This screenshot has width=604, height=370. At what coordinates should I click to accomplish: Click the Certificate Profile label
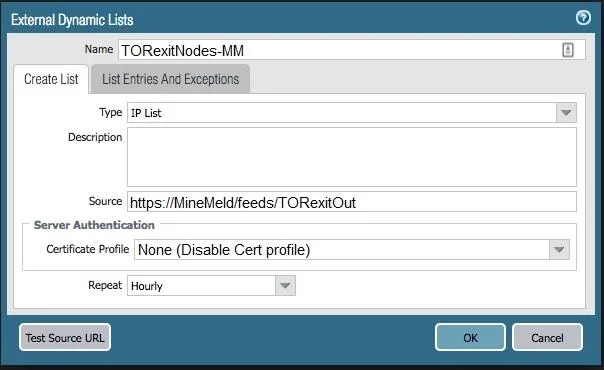(x=87, y=249)
